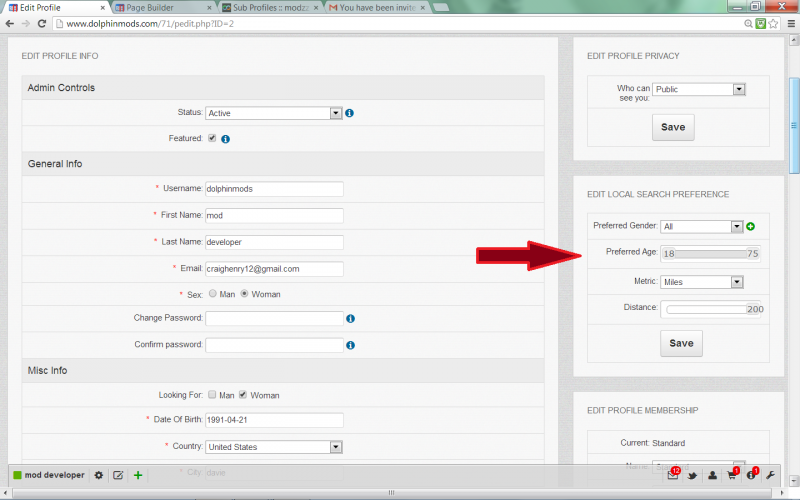This screenshot has height=500, width=800.
Task: Click the Twitter bird icon in bottom bar
Action: click(x=692, y=476)
